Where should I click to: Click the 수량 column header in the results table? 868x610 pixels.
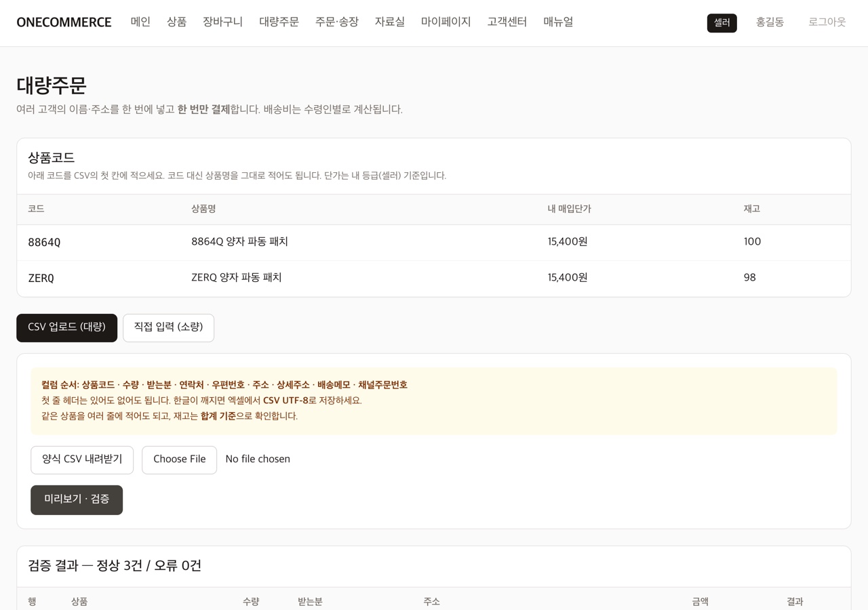[251, 602]
